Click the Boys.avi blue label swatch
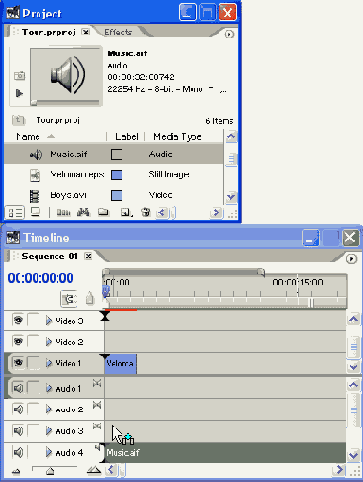The width and height of the screenshot is (363, 482). (x=116, y=195)
